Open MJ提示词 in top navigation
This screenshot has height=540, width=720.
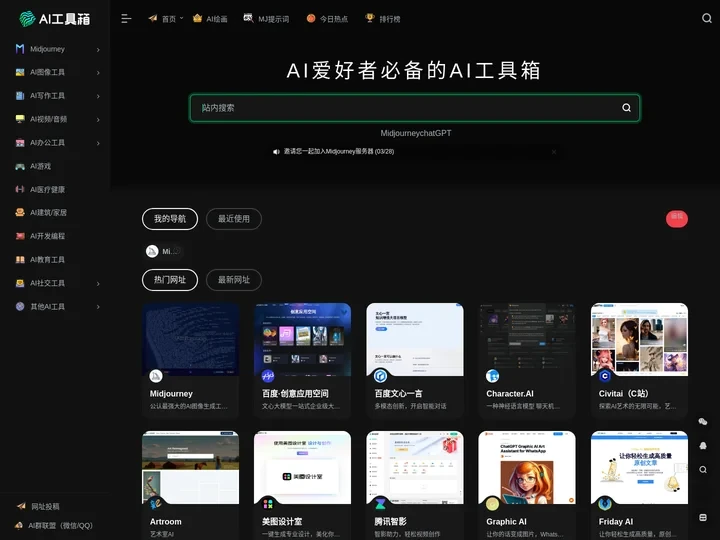[266, 19]
